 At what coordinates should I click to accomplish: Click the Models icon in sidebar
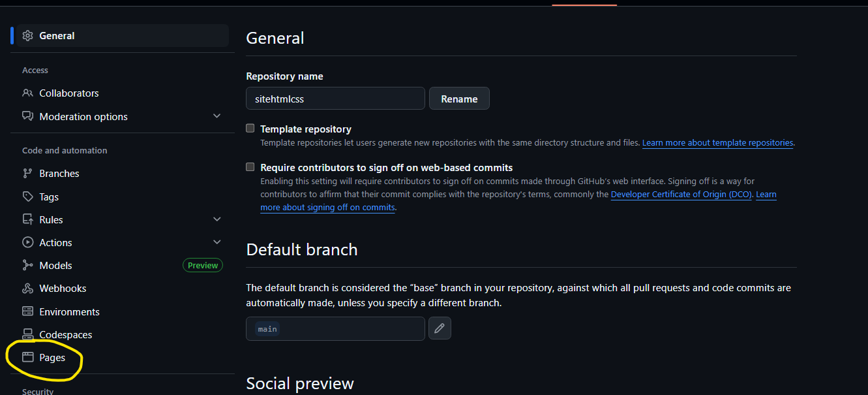coord(27,266)
